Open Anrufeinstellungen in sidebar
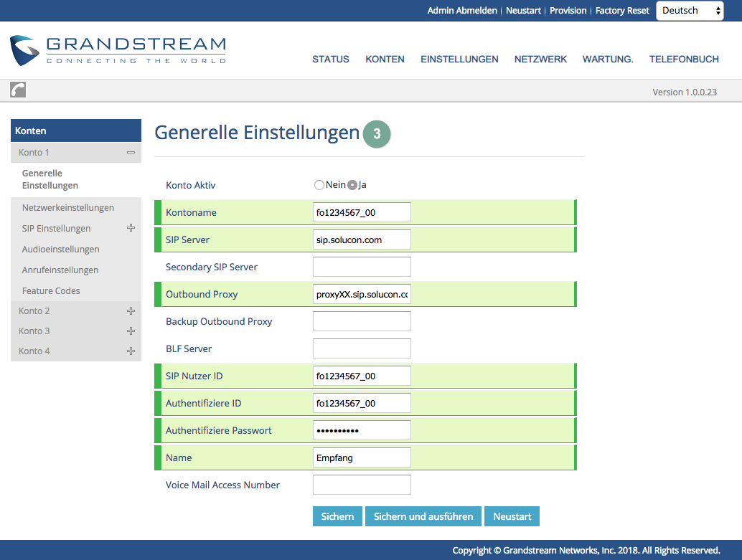This screenshot has width=742, height=560. pyautogui.click(x=60, y=270)
